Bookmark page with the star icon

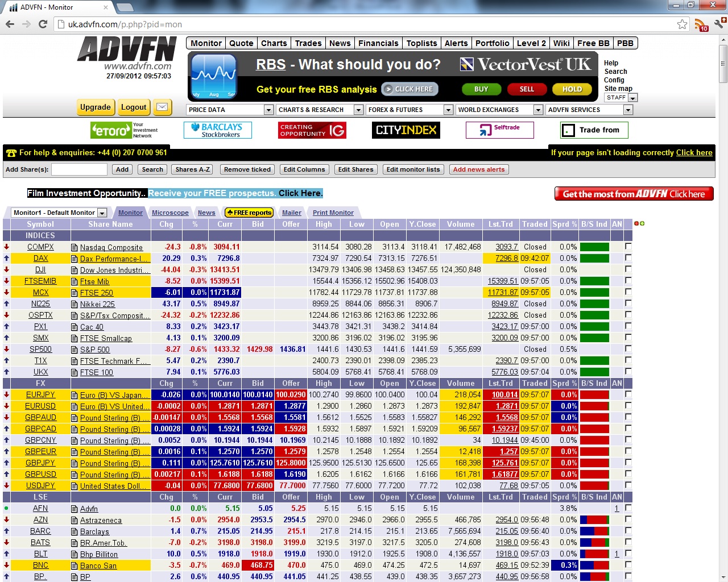(x=682, y=24)
